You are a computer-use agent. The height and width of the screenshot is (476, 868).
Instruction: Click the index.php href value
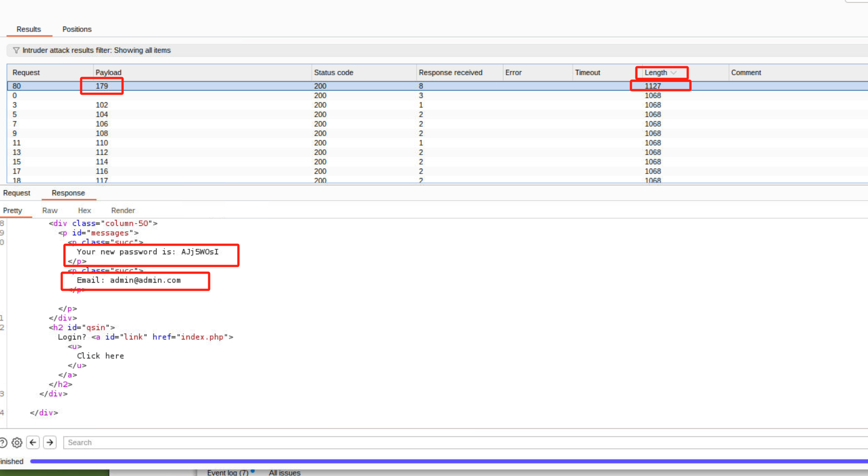[x=202, y=337]
